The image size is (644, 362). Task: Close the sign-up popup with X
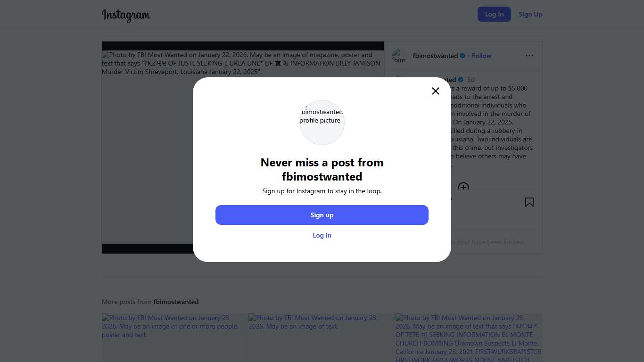click(x=436, y=91)
